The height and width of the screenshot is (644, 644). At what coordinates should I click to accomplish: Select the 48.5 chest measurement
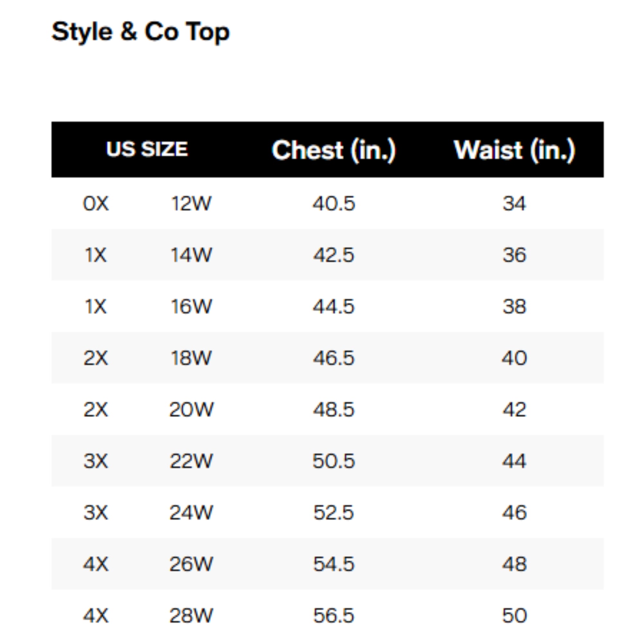[334, 409]
